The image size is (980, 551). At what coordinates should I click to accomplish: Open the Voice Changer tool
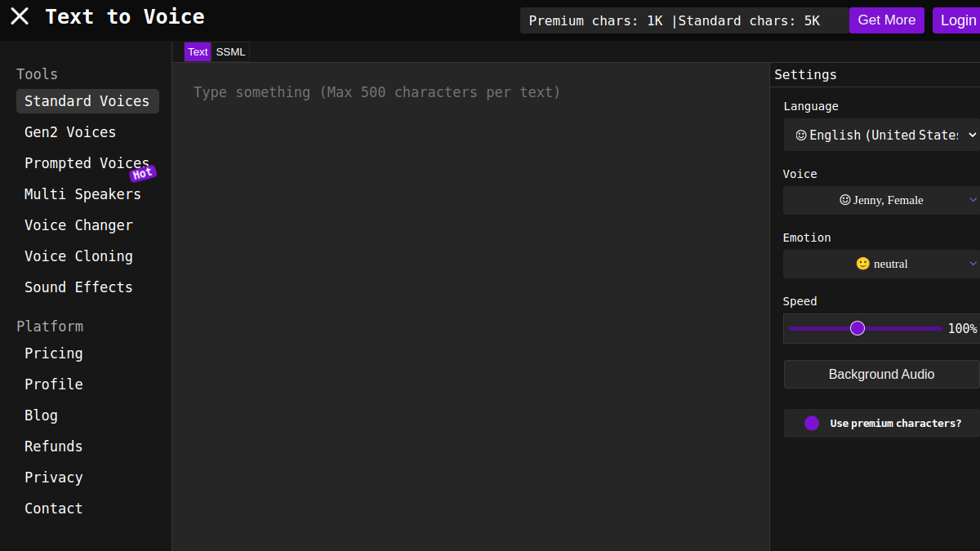(78, 225)
